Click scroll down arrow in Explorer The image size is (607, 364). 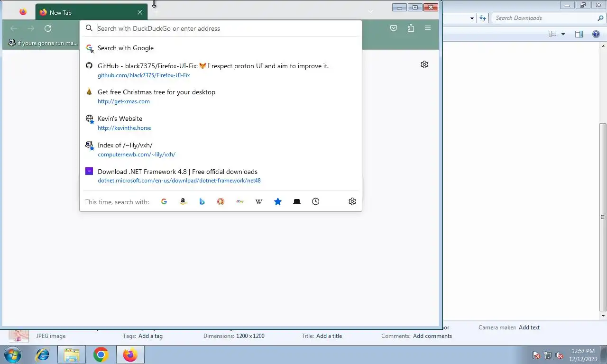(603, 316)
